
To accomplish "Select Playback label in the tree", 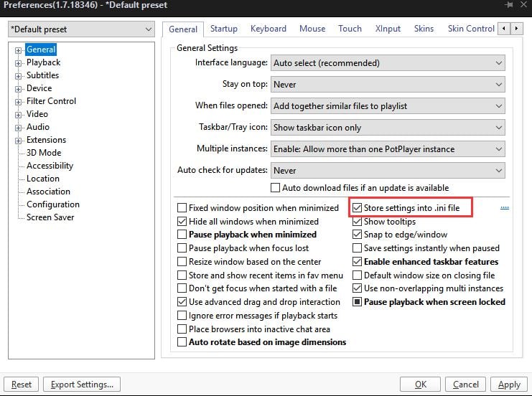I will pos(43,62).
